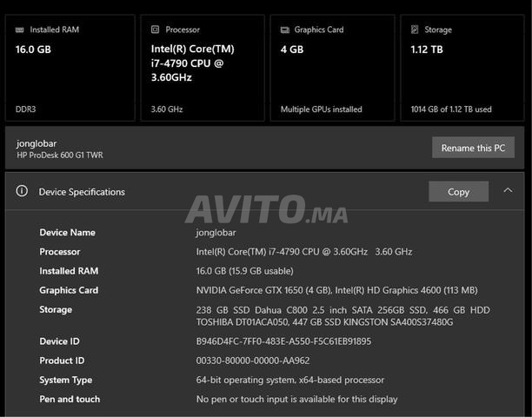Viewport: 532px width, 417px height.
Task: Open the Installed RAM 16.0 GB card
Action: tap(70, 68)
